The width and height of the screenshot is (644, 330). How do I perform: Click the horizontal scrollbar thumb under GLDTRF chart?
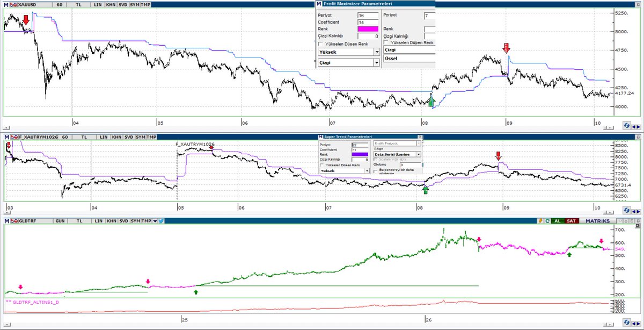[605, 324]
